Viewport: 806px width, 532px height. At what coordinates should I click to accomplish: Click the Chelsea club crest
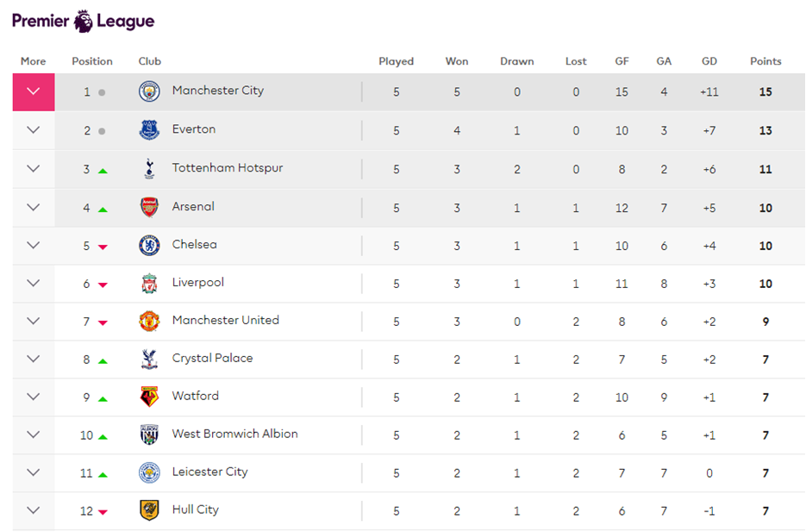click(x=150, y=245)
